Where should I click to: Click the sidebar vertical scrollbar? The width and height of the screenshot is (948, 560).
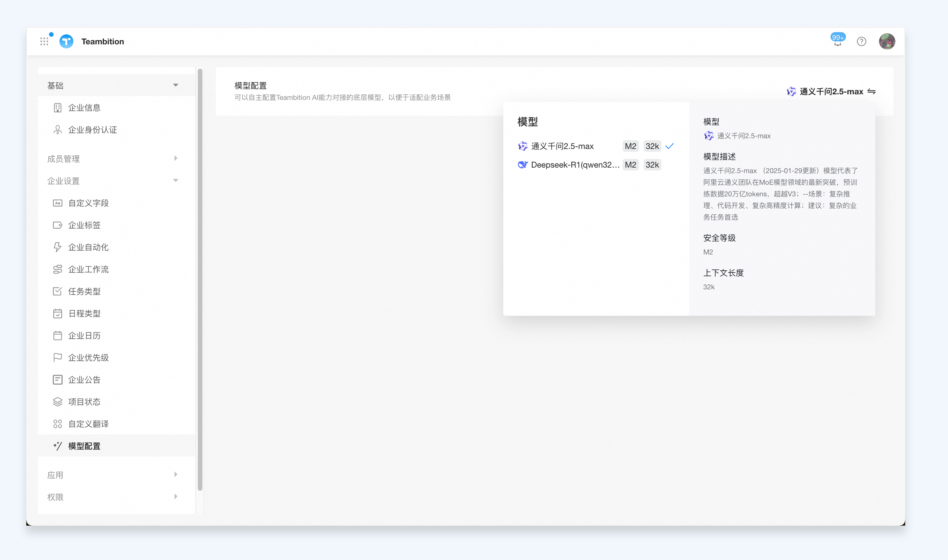(200, 279)
